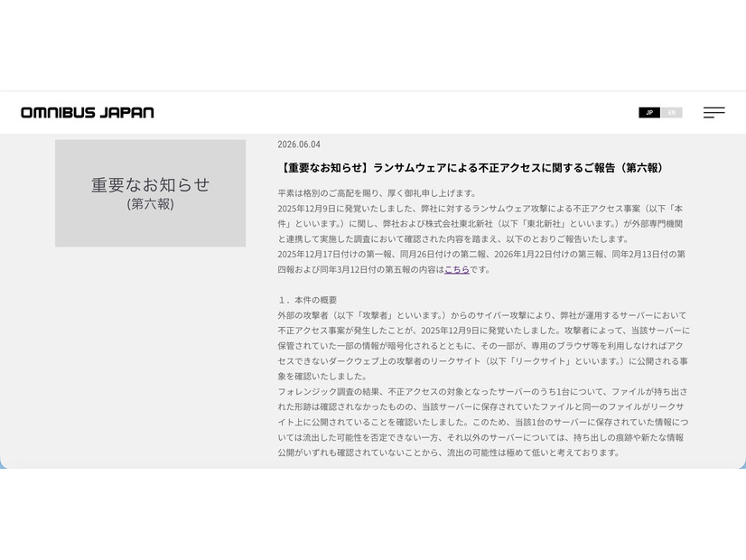Switch language to EN
746x560 pixels.
[x=671, y=113]
